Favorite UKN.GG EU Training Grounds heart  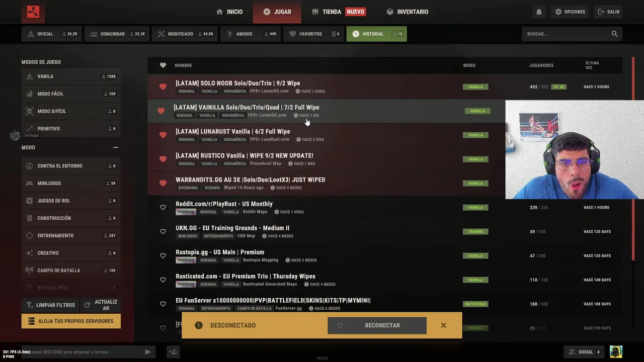coord(163,231)
